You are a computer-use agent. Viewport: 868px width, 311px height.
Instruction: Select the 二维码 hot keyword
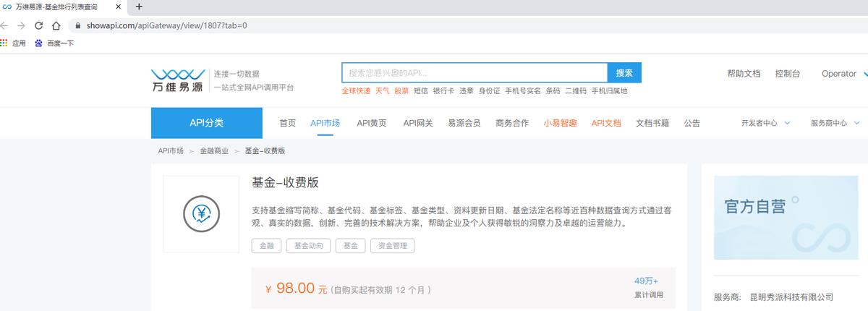[x=576, y=91]
